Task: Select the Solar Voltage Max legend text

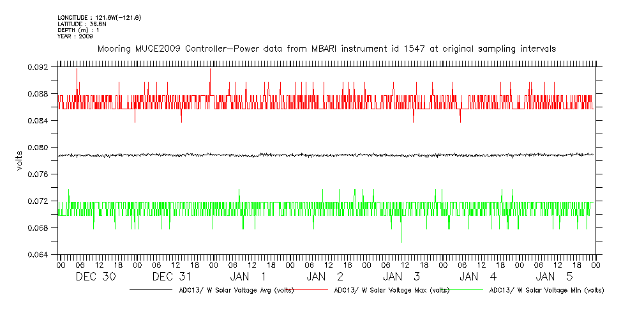Action: coord(391,290)
